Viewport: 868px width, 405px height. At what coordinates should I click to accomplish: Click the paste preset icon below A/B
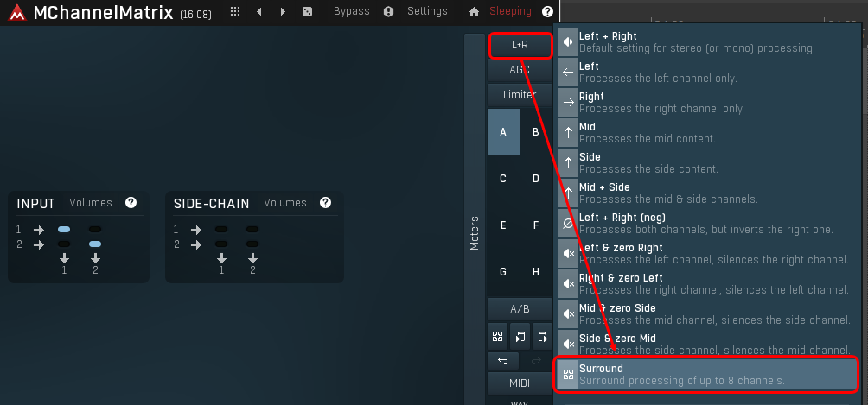tap(542, 337)
